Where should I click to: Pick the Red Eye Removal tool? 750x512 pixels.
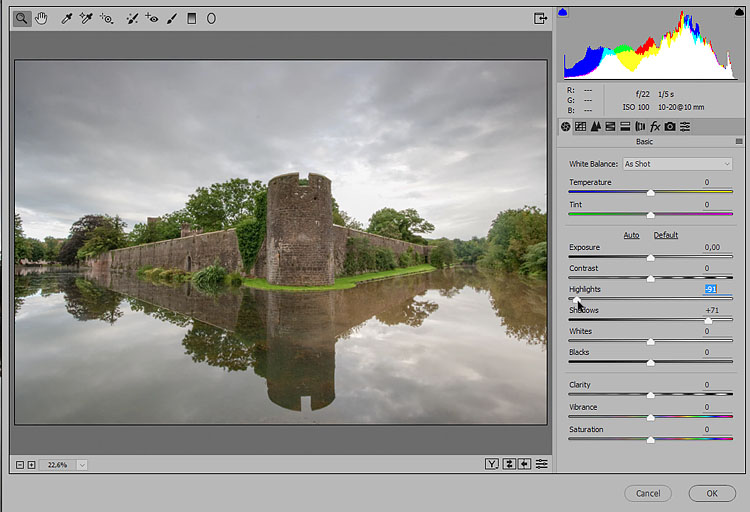[x=151, y=18]
